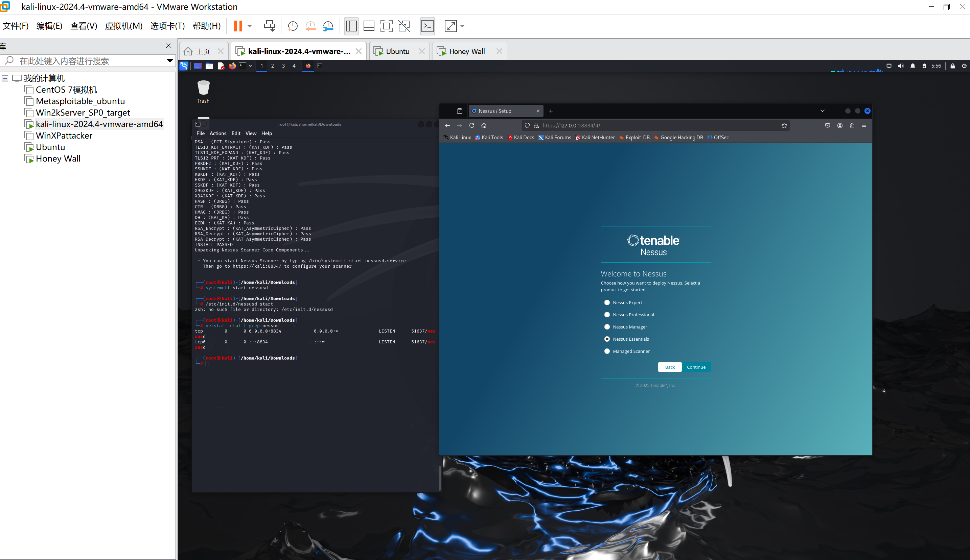Go to the 主页 home tab

coord(203,51)
